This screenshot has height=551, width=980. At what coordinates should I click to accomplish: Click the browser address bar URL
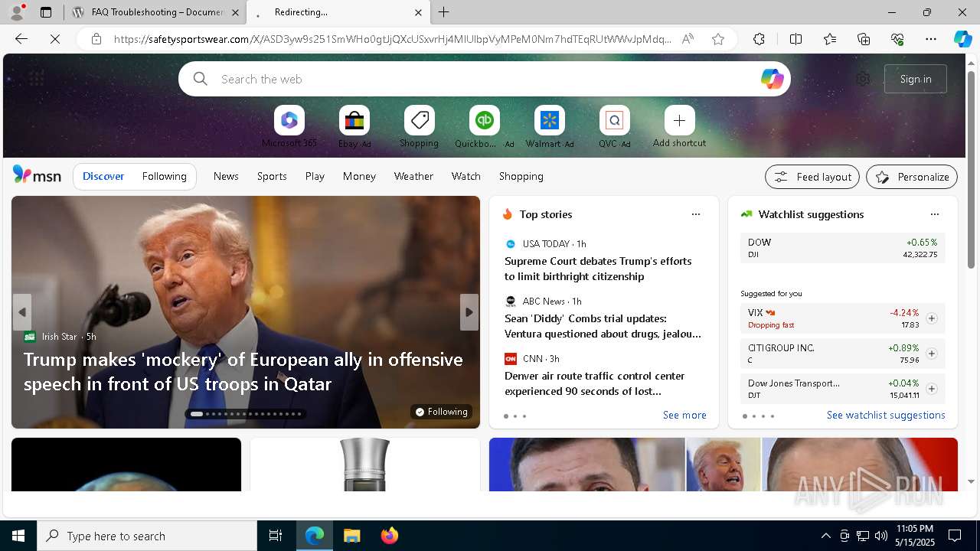pos(392,39)
